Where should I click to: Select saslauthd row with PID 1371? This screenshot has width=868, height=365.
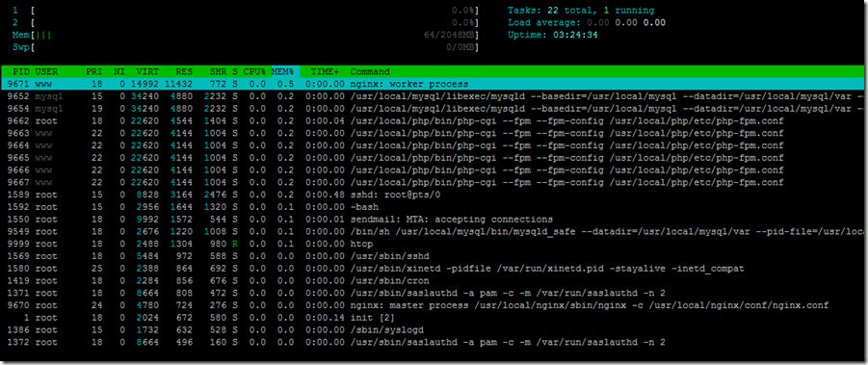(x=434, y=293)
